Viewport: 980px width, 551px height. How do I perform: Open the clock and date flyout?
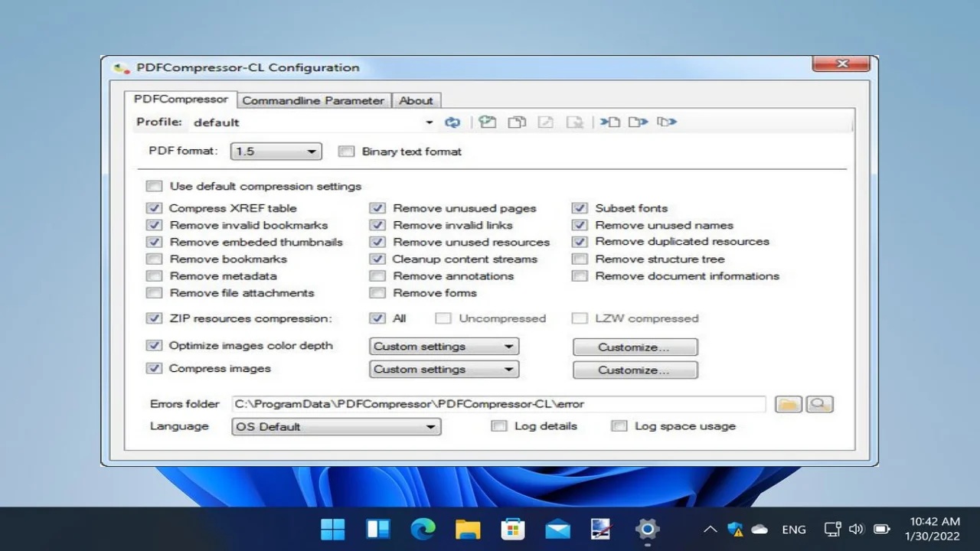tap(932, 529)
